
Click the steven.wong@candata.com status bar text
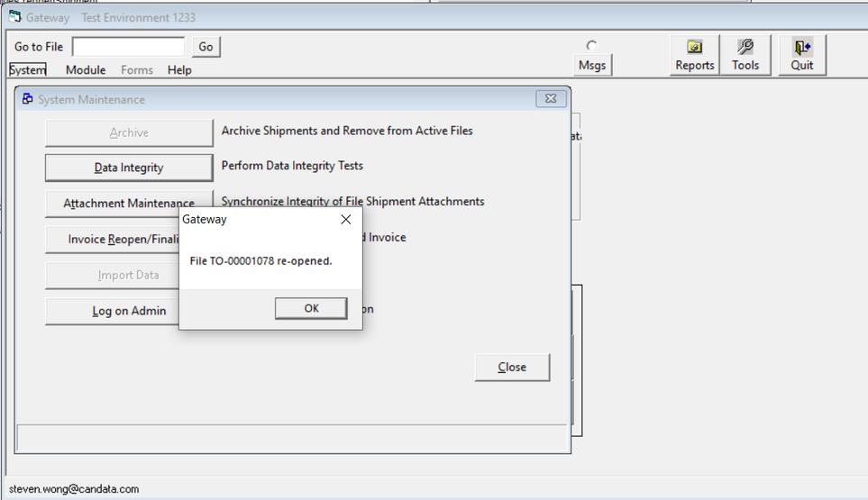click(x=74, y=489)
